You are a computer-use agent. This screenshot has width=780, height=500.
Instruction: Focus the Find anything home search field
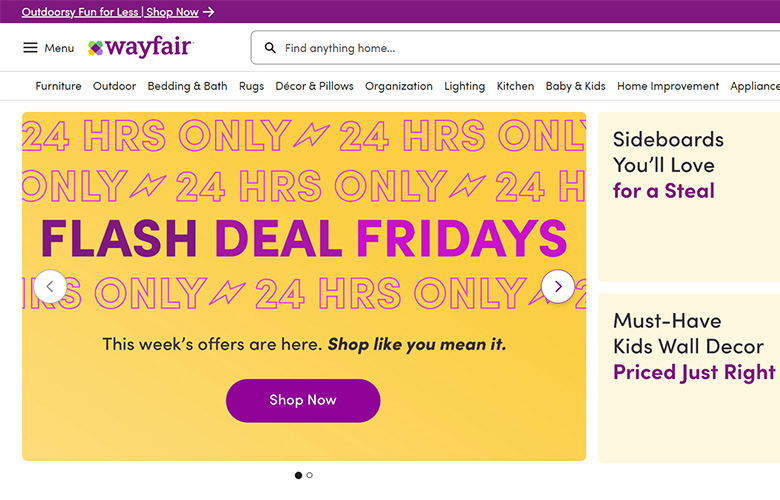(x=520, y=48)
